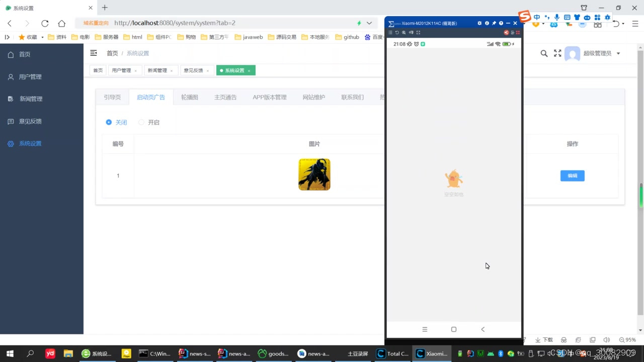Image resolution: width=644 pixels, height=362 pixels.
Task: Expand the address bar dropdown arrow
Action: point(369,23)
